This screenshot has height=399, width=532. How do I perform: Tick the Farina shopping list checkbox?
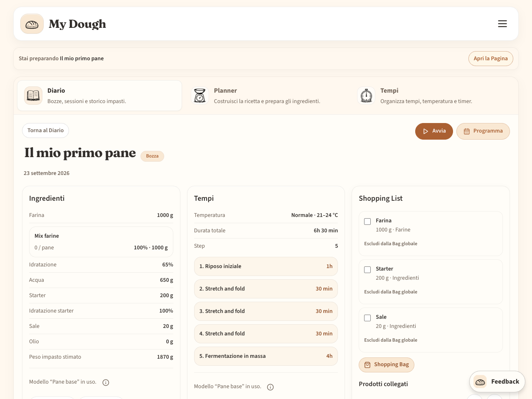pos(367,222)
